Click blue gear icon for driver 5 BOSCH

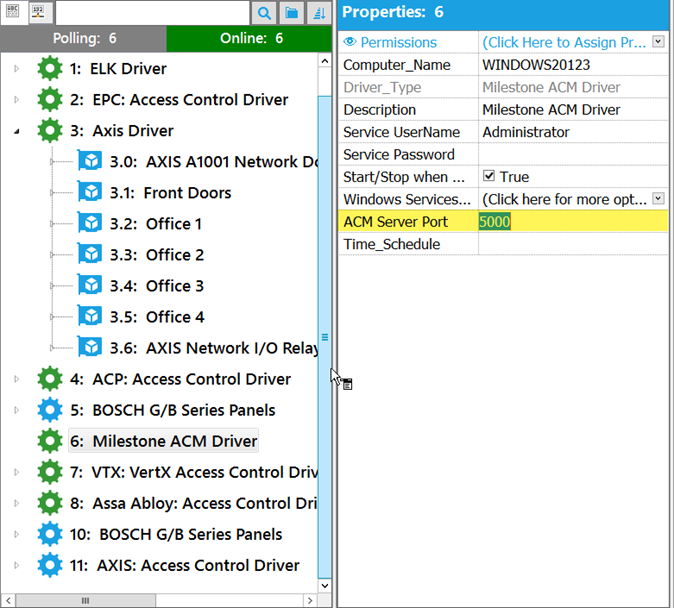pos(50,410)
